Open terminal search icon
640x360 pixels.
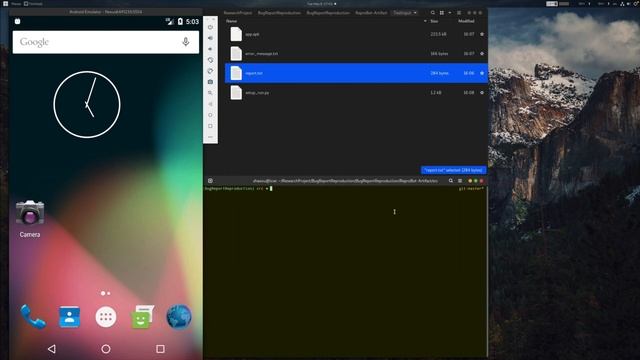[x=451, y=180]
